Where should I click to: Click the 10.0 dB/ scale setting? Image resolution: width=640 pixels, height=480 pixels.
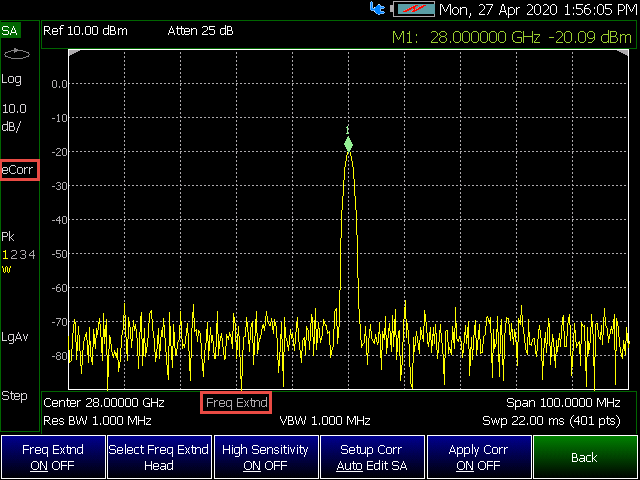[x=14, y=118]
